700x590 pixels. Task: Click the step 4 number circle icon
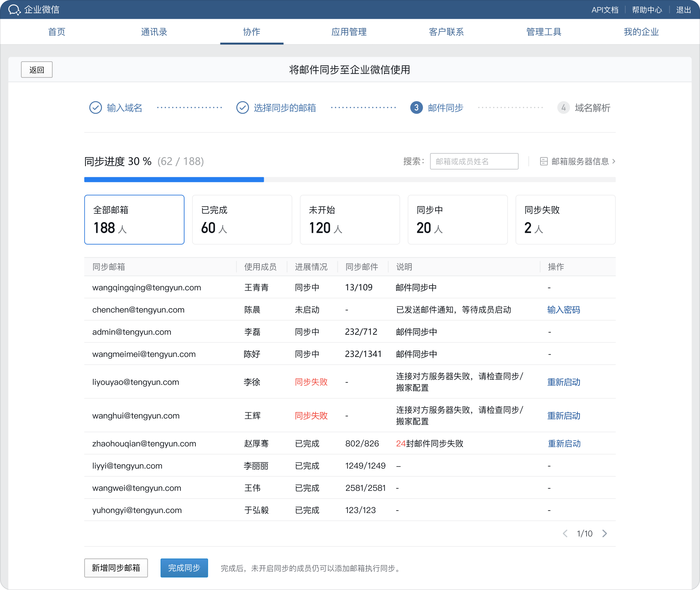pos(563,108)
